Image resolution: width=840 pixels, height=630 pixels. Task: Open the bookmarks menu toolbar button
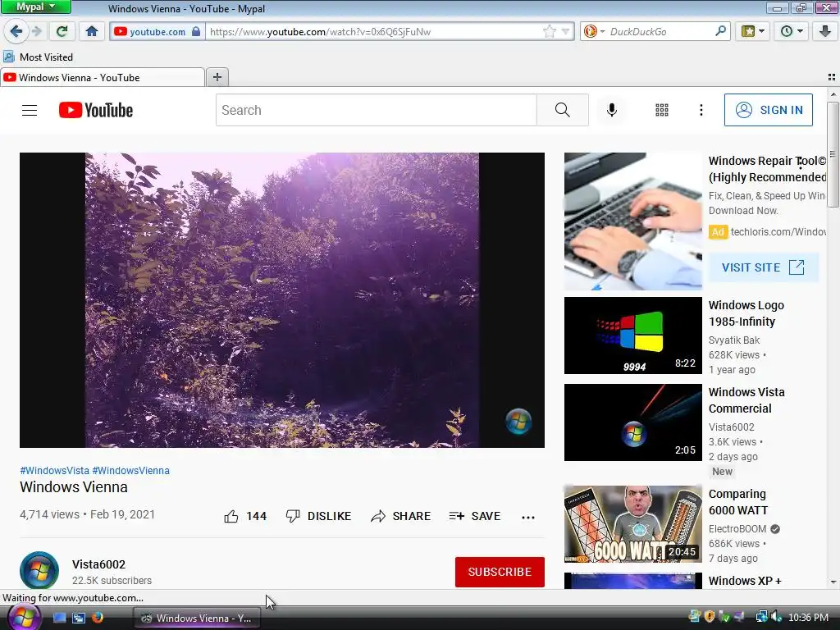coord(753,32)
